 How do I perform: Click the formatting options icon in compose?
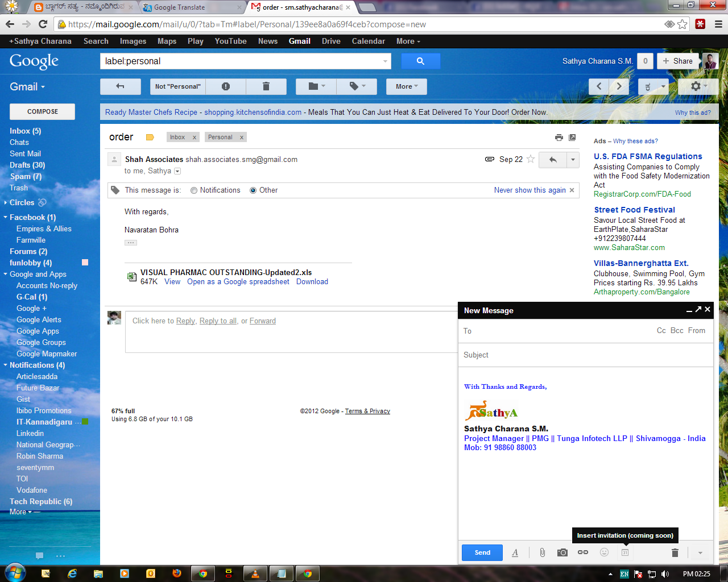click(x=515, y=552)
